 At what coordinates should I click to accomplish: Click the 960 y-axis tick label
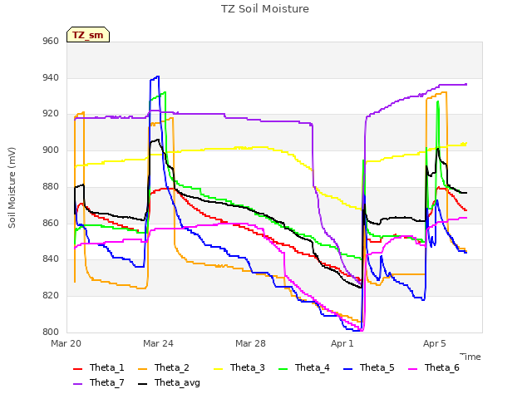tap(51, 42)
